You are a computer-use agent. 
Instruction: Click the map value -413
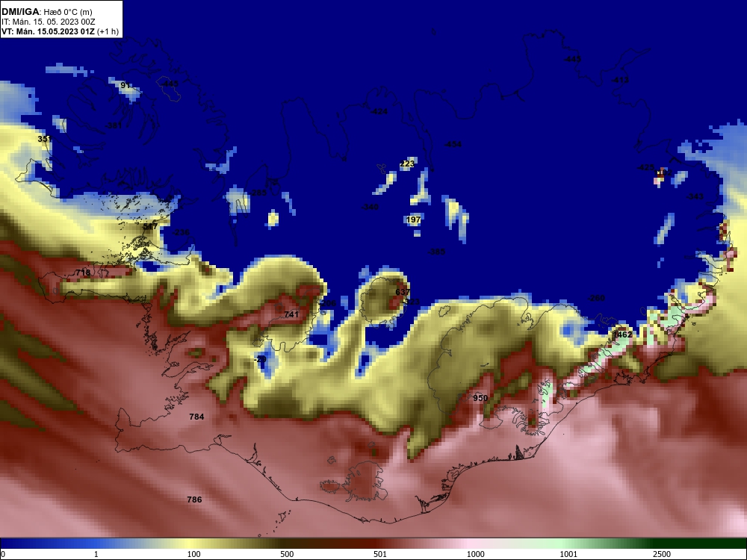click(x=620, y=80)
